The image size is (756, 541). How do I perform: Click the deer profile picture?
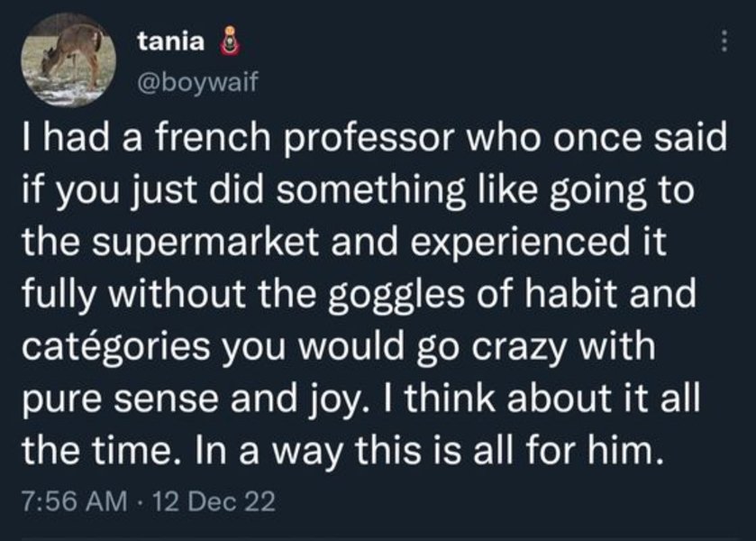(68, 60)
